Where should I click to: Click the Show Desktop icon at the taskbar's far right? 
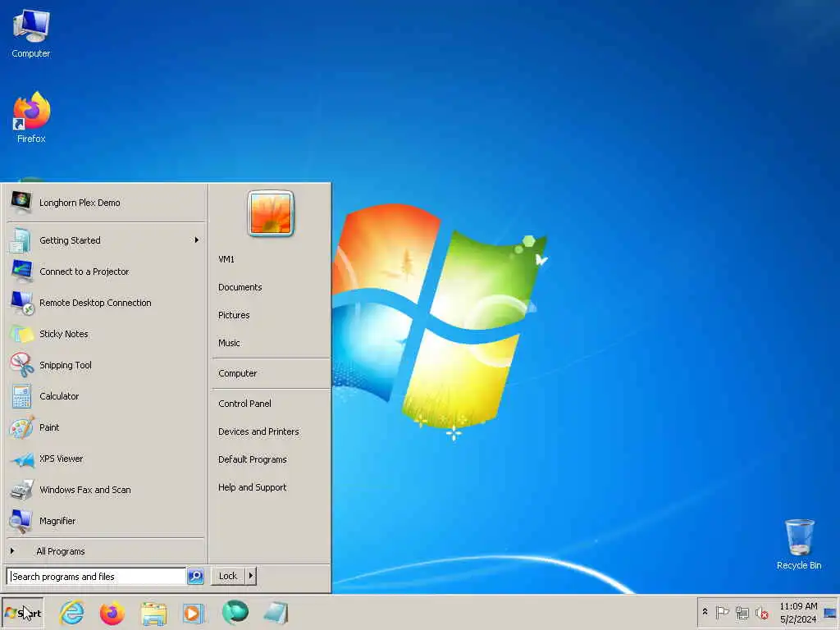[x=830, y=613]
